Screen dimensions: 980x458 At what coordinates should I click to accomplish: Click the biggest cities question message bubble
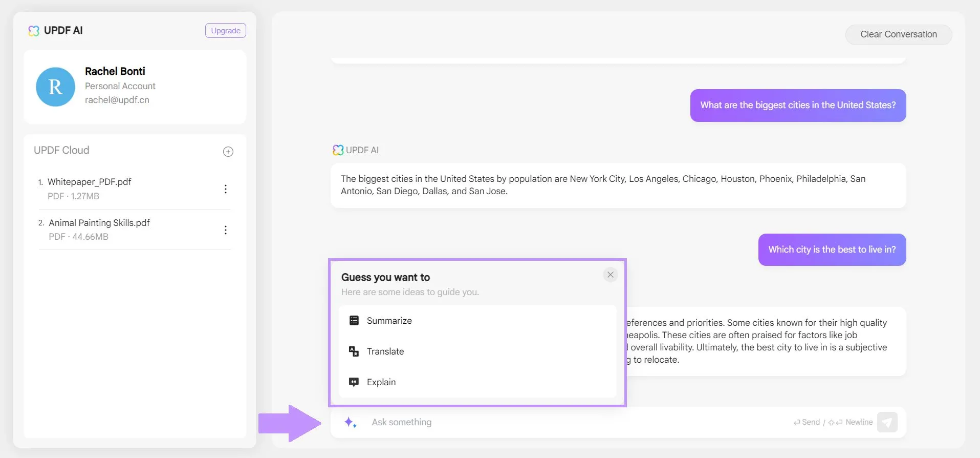tap(798, 106)
